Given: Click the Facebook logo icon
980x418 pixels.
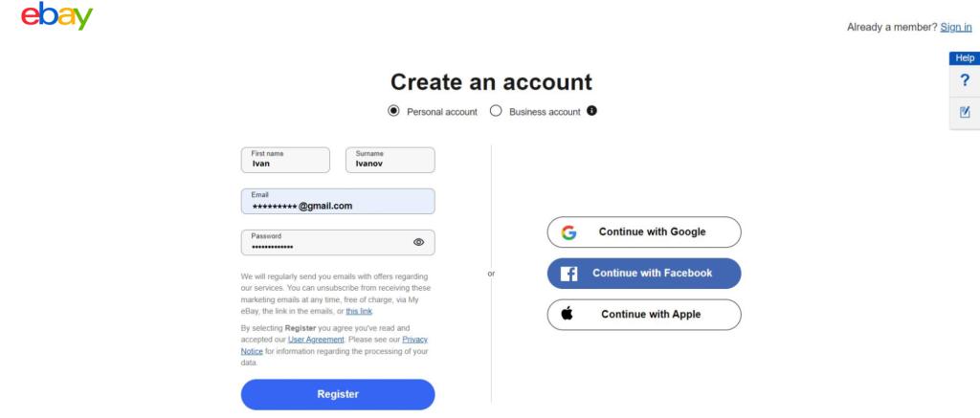Looking at the screenshot, I should [x=568, y=273].
